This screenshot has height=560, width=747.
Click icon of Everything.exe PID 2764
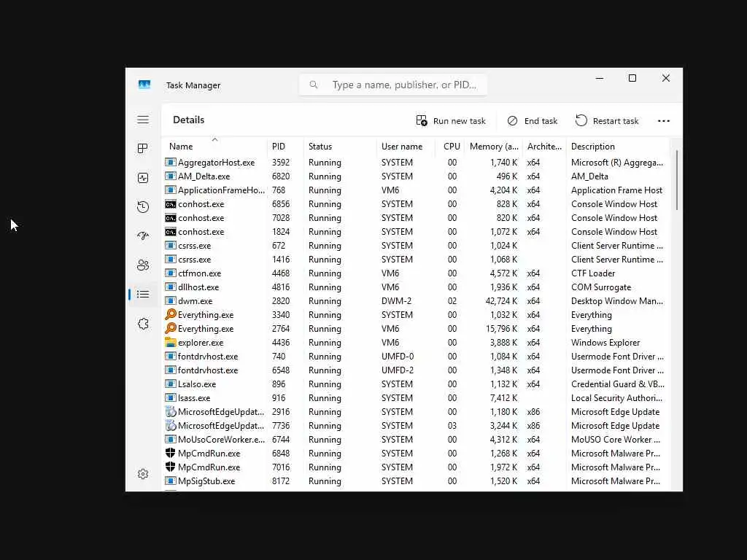point(171,329)
